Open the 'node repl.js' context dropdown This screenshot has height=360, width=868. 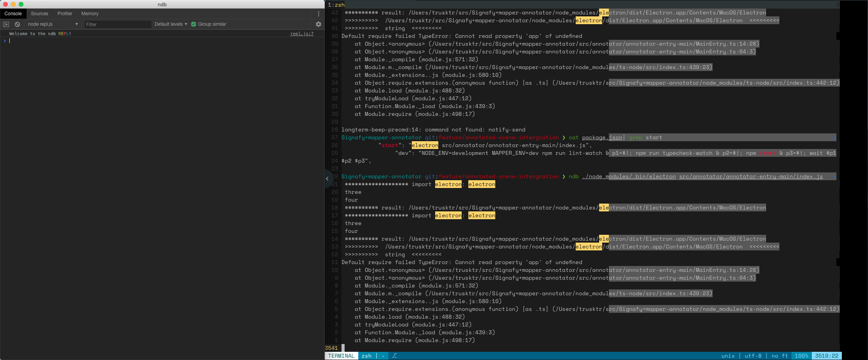point(53,24)
